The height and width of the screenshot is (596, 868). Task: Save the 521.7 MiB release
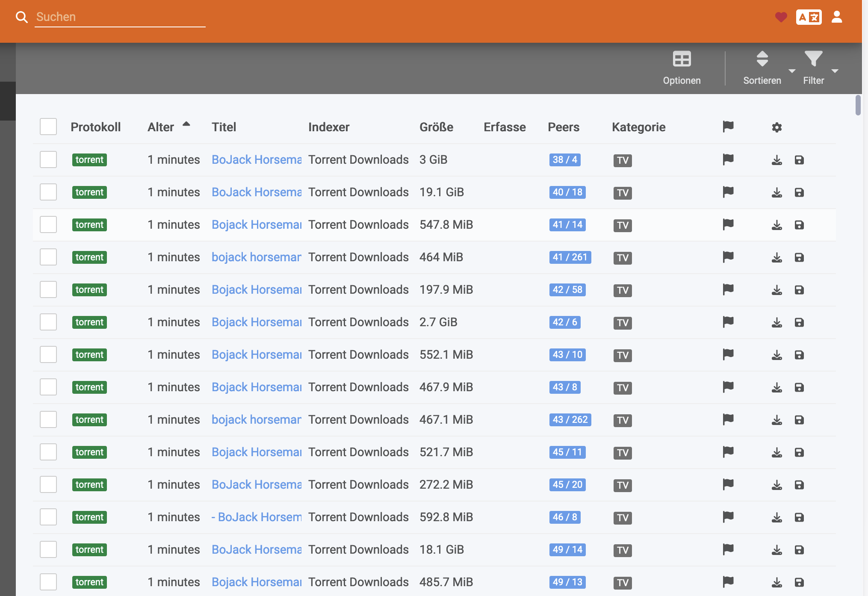tap(799, 452)
